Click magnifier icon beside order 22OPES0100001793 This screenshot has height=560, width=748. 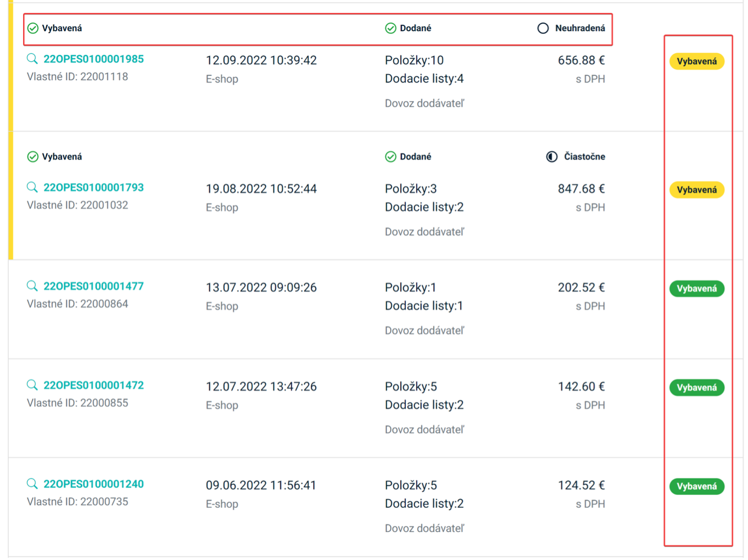pos(32,187)
